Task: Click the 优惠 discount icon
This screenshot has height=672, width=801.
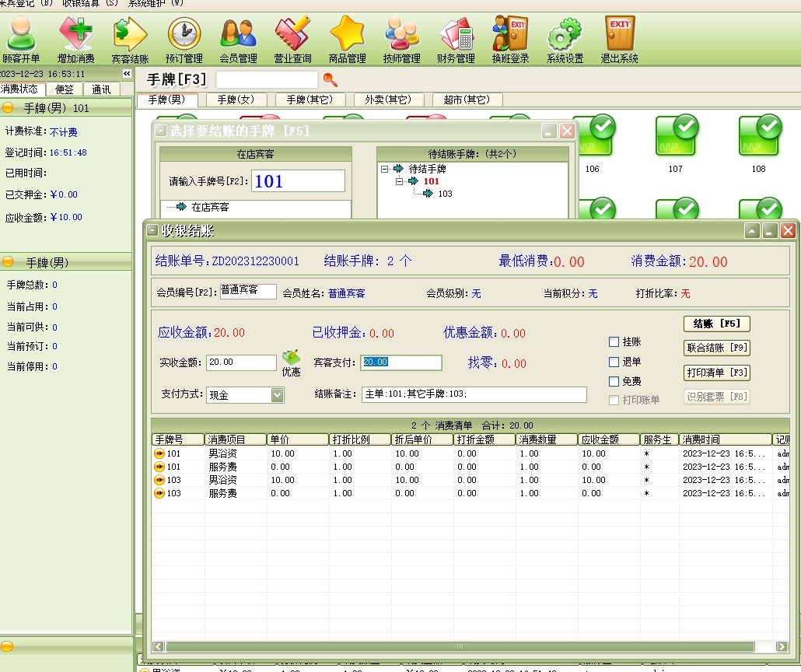Action: click(x=291, y=361)
